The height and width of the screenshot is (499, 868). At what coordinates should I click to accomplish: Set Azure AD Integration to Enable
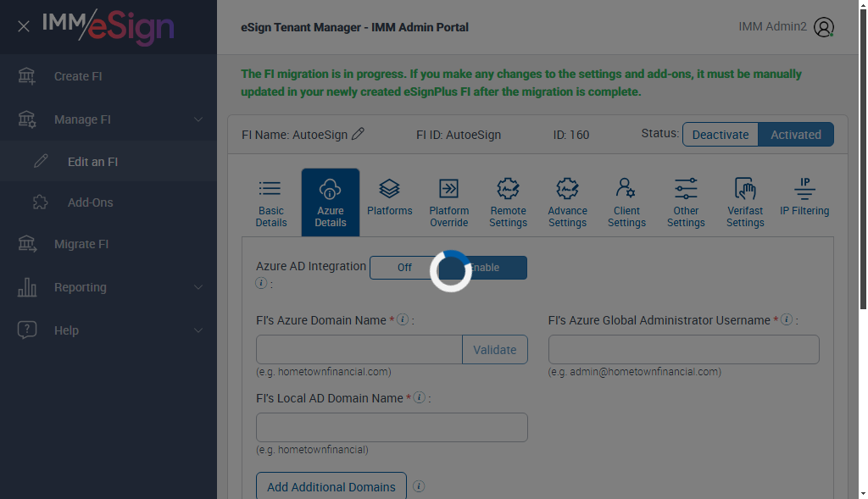pos(485,267)
